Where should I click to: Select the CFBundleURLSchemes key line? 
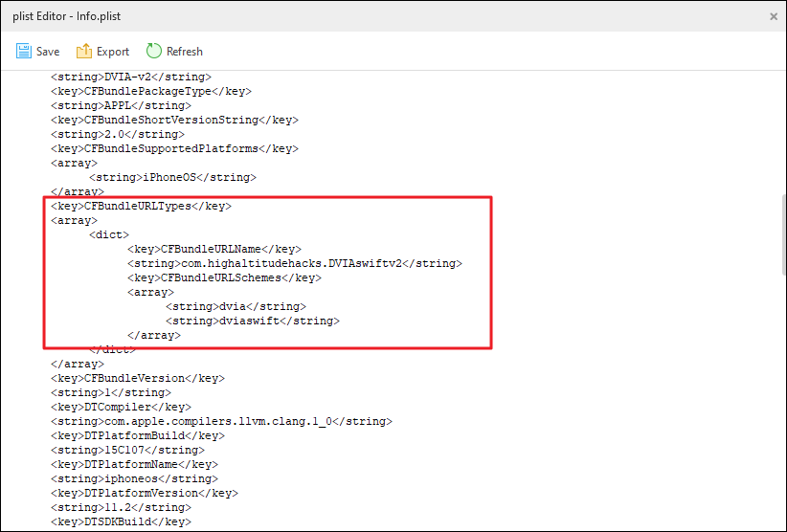pos(224,277)
